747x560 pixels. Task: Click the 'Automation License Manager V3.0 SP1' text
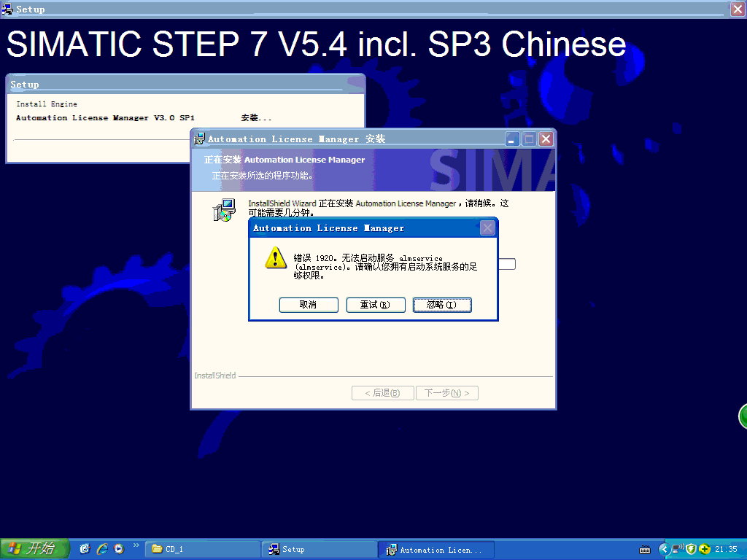click(x=105, y=117)
